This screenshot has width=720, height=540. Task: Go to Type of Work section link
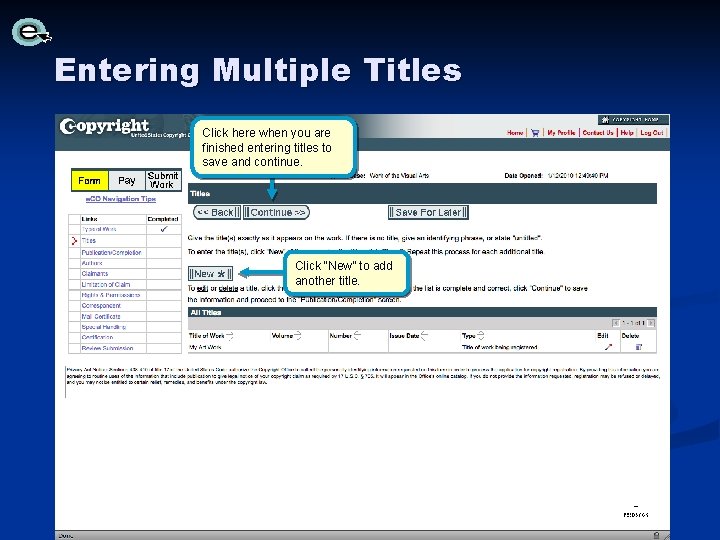99,229
